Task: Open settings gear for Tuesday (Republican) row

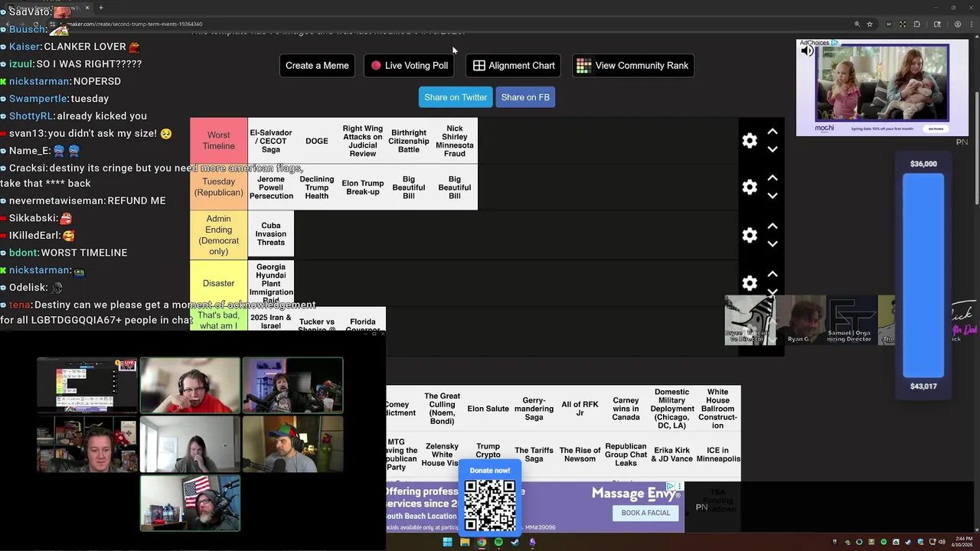Action: click(750, 187)
